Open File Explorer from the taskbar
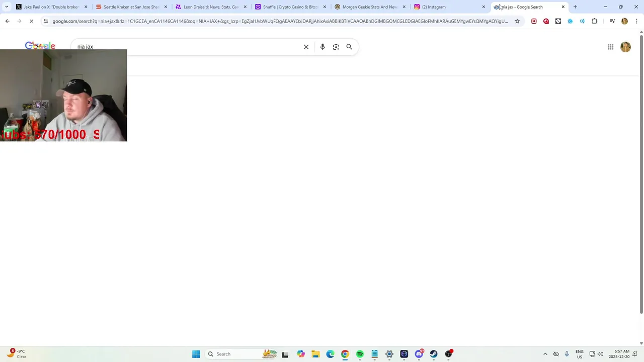 [315, 354]
